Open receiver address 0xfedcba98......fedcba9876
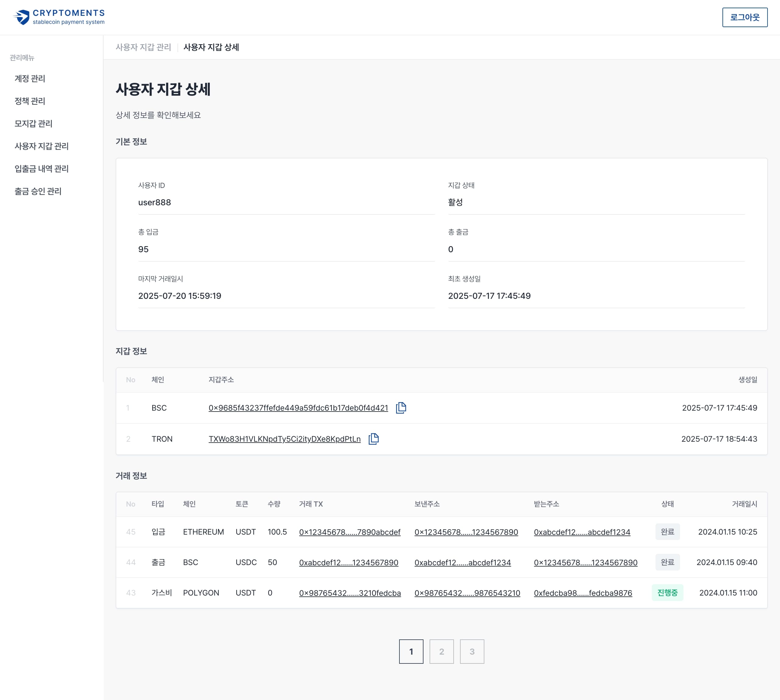The width and height of the screenshot is (780, 700). pos(583,593)
